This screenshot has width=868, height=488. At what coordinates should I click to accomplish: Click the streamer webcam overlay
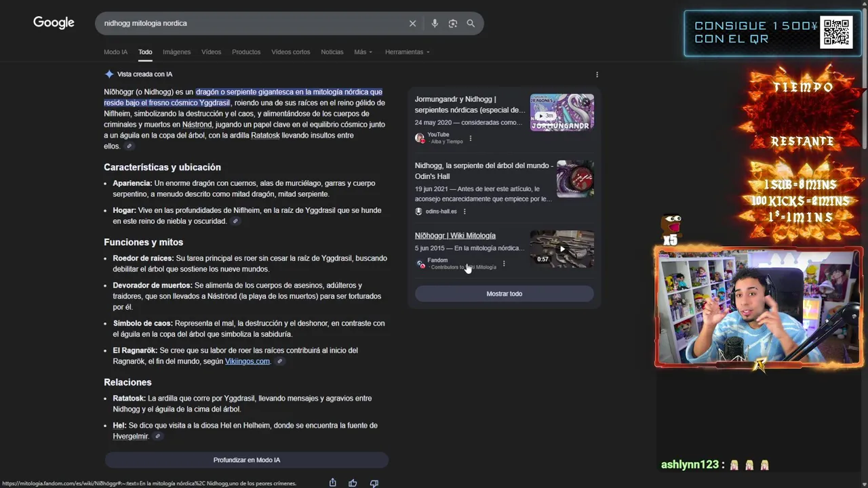pyautogui.click(x=758, y=308)
